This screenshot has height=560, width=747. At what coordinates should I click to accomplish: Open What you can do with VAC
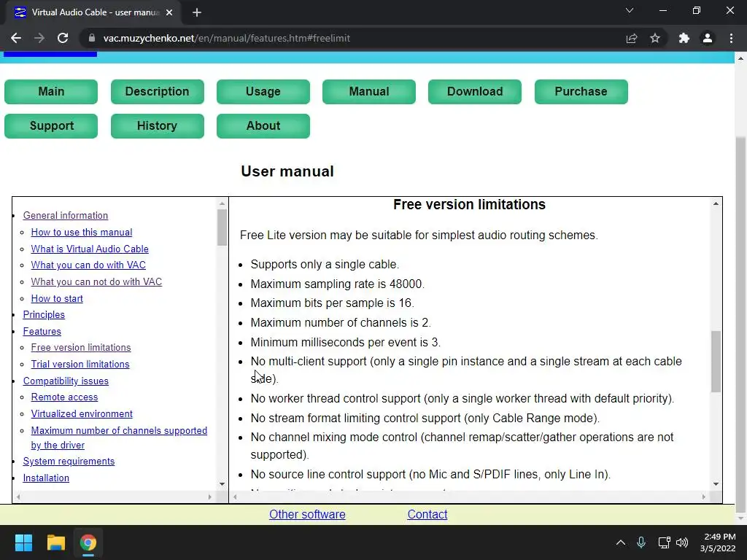point(88,265)
